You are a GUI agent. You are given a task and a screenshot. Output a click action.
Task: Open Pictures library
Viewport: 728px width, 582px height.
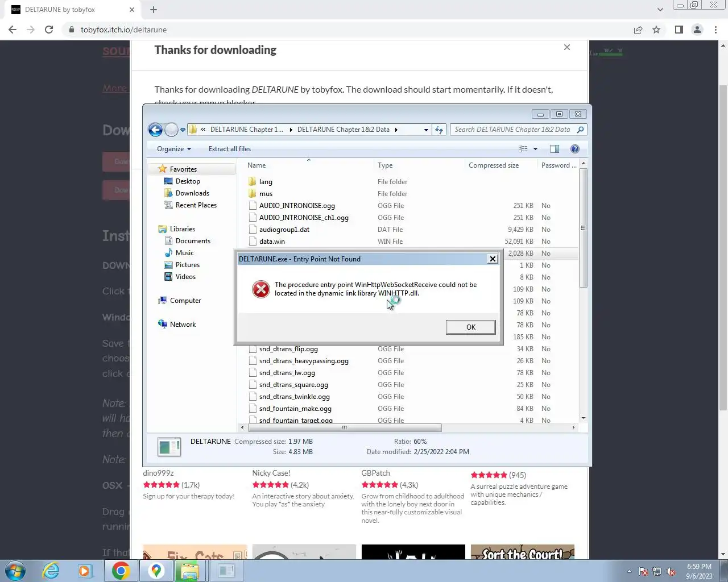click(187, 265)
